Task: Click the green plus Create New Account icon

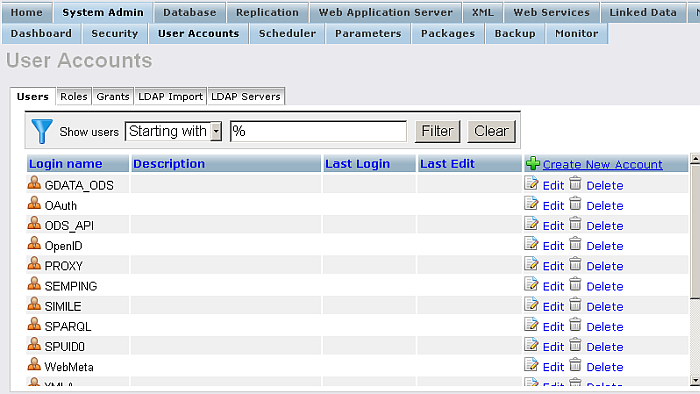Action: 533,164
